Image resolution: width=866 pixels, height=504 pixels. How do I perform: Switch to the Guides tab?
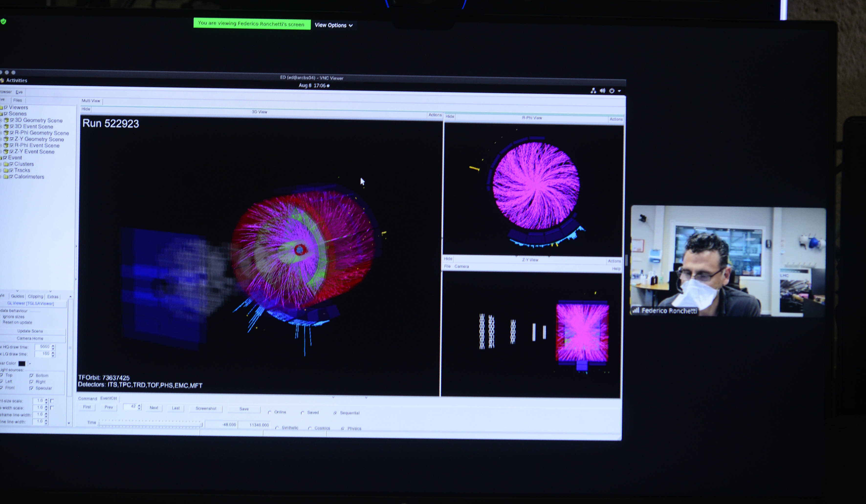(x=18, y=296)
